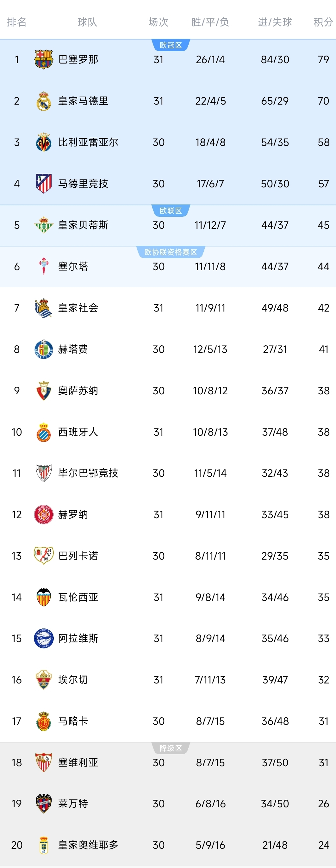Click the Celta Vigo club crest
The width and height of the screenshot is (336, 868).
[x=43, y=266]
